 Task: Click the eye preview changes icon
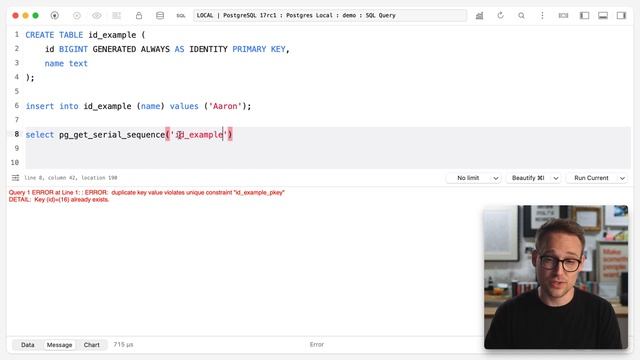(x=97, y=16)
